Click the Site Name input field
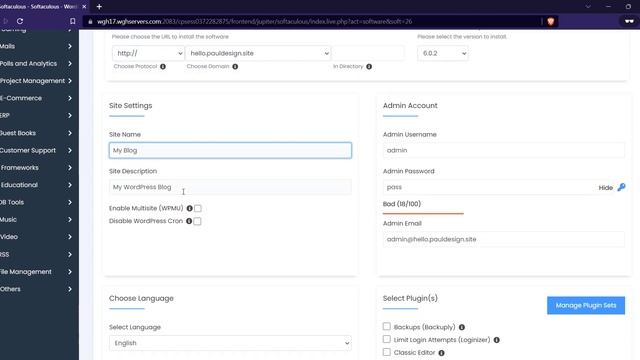Screen dimensions: 640x360 click(230, 150)
